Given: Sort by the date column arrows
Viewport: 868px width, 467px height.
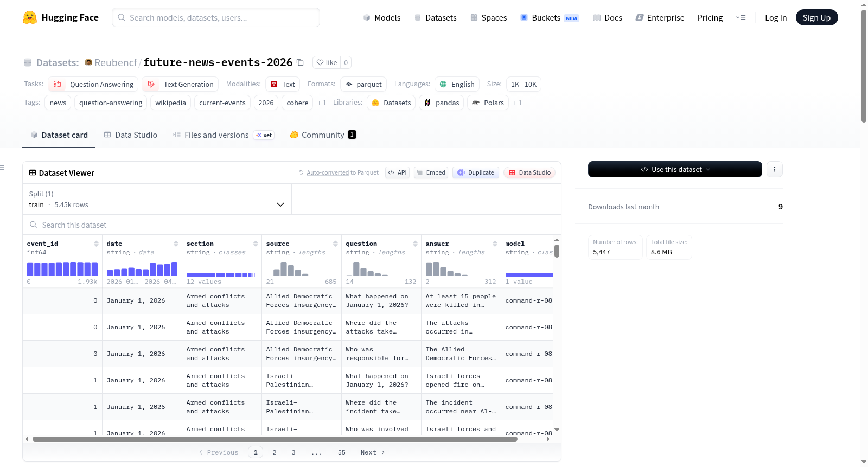Looking at the screenshot, I should click(176, 244).
